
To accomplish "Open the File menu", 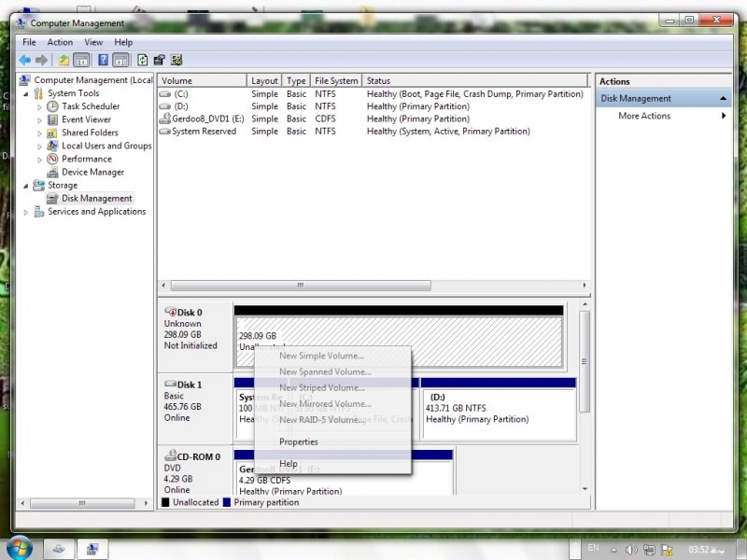I will tap(29, 42).
